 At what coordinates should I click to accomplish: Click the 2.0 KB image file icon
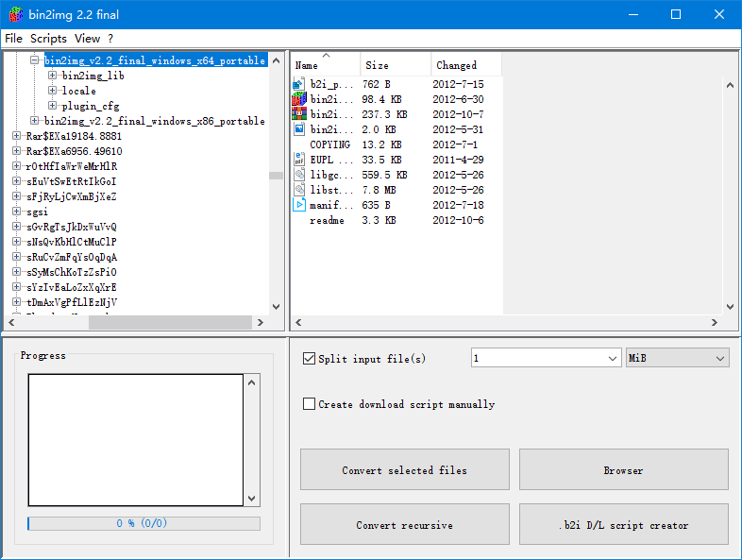(x=298, y=129)
